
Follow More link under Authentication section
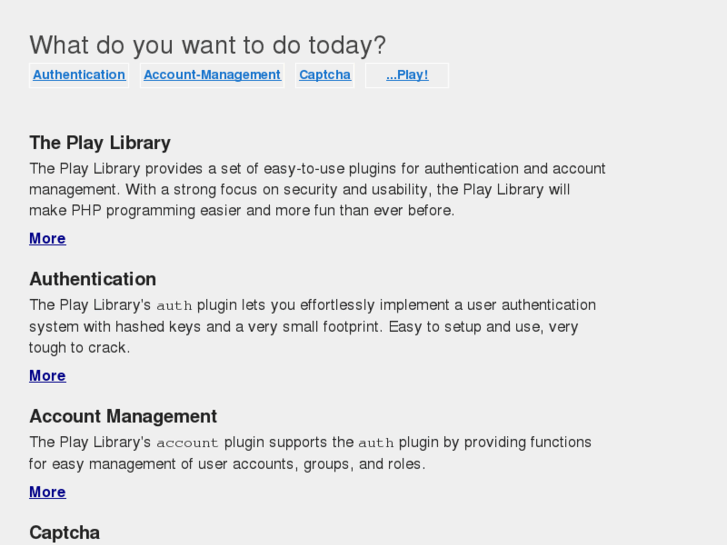click(x=47, y=376)
